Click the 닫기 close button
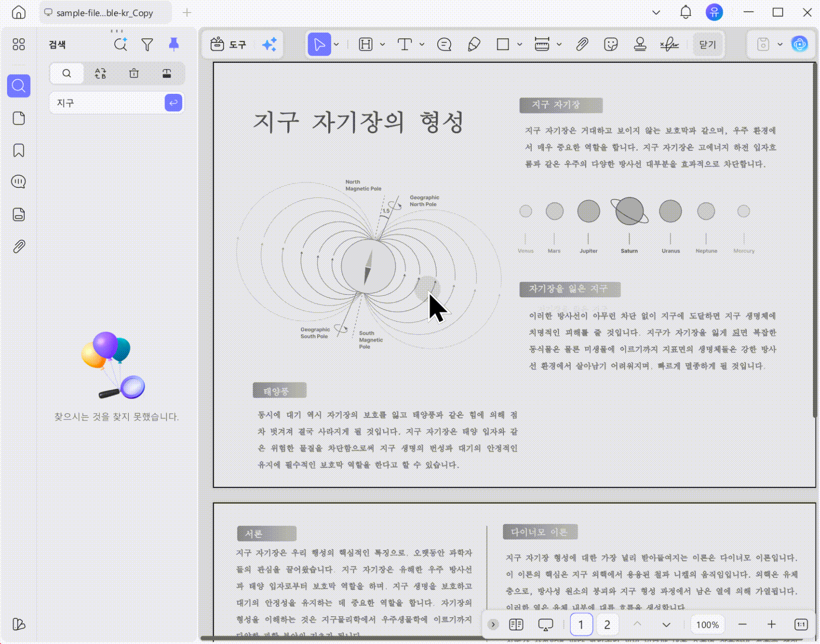Viewport: 820px width, 644px height. (708, 44)
